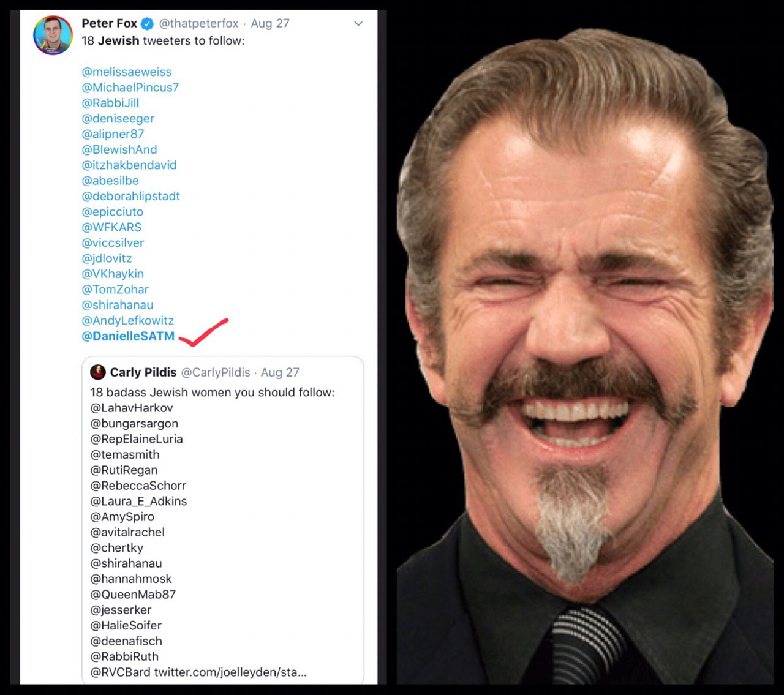784x695 pixels.
Task: Open Peter Fox's profile avatar
Action: coord(53,35)
